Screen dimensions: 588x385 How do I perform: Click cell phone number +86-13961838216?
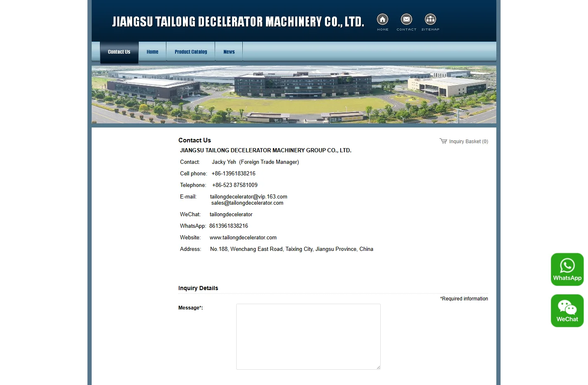(233, 174)
